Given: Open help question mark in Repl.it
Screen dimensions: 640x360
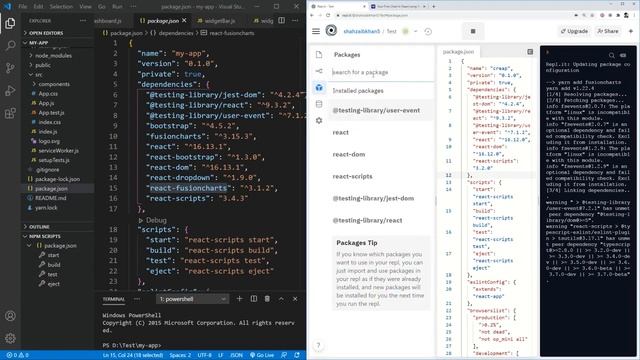Looking at the screenshot, I should 318,345.
